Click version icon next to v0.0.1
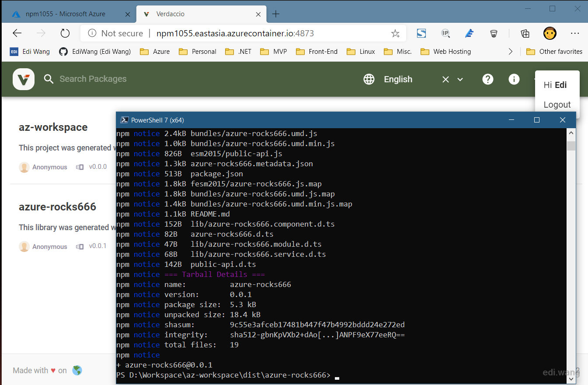The image size is (588, 385). (80, 246)
